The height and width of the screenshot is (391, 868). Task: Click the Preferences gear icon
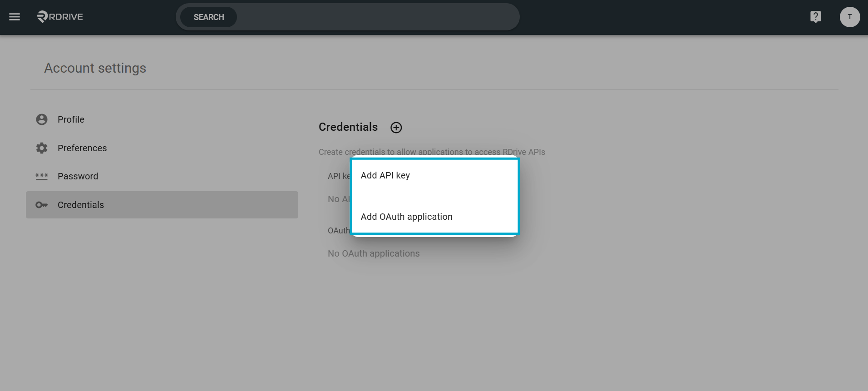42,148
